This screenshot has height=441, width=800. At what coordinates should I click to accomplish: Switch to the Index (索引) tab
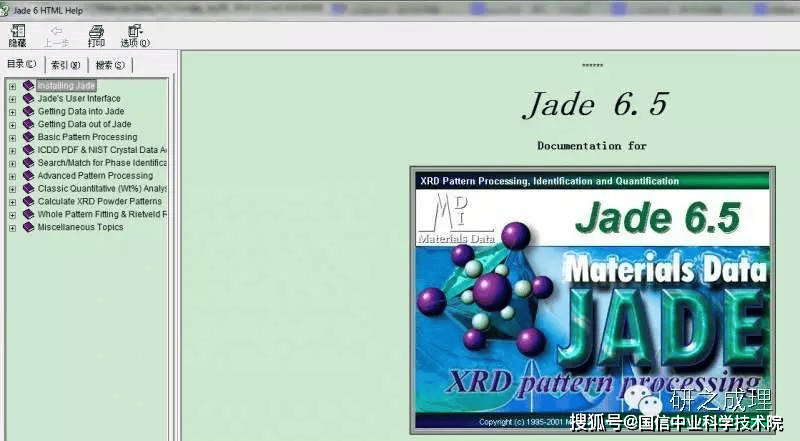[66, 65]
